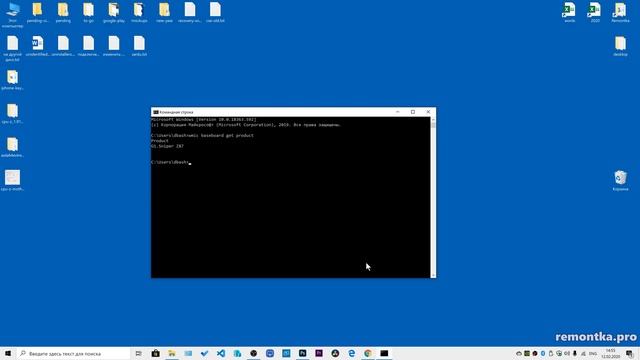This screenshot has height=360, width=640.
Task: Click the microphone icon in system tray
Action: tap(575, 353)
